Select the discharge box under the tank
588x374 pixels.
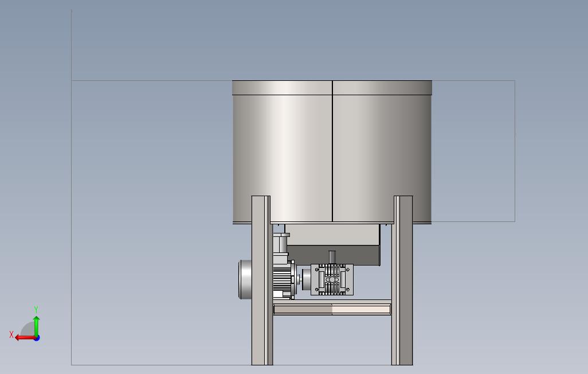(x=332, y=245)
